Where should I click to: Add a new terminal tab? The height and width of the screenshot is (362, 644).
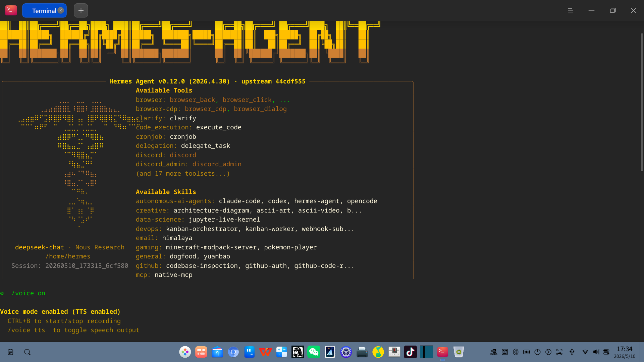coord(81,10)
